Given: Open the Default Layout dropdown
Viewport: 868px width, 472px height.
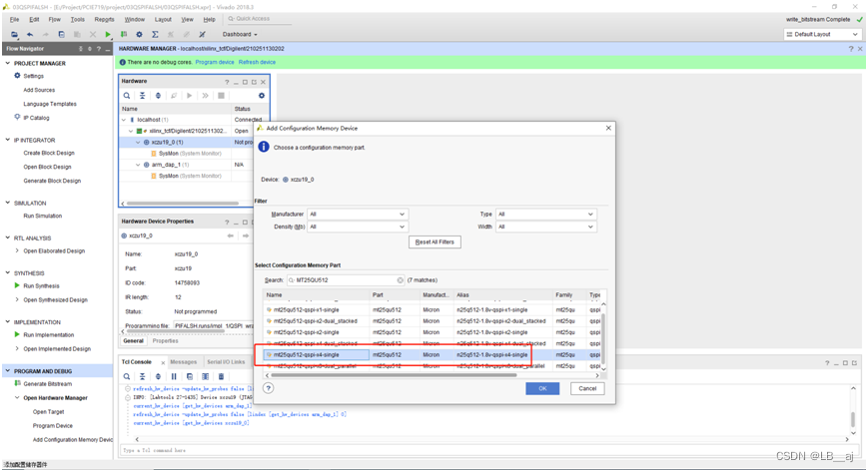Looking at the screenshot, I should (822, 34).
